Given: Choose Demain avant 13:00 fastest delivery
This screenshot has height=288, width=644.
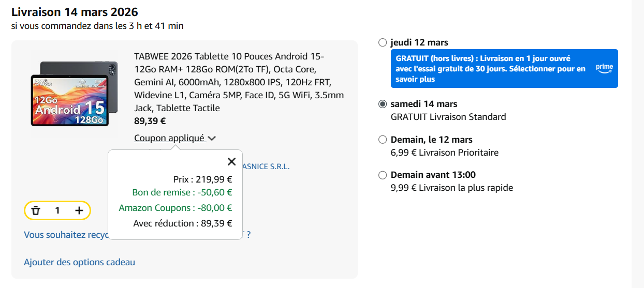Looking at the screenshot, I should point(383,175).
